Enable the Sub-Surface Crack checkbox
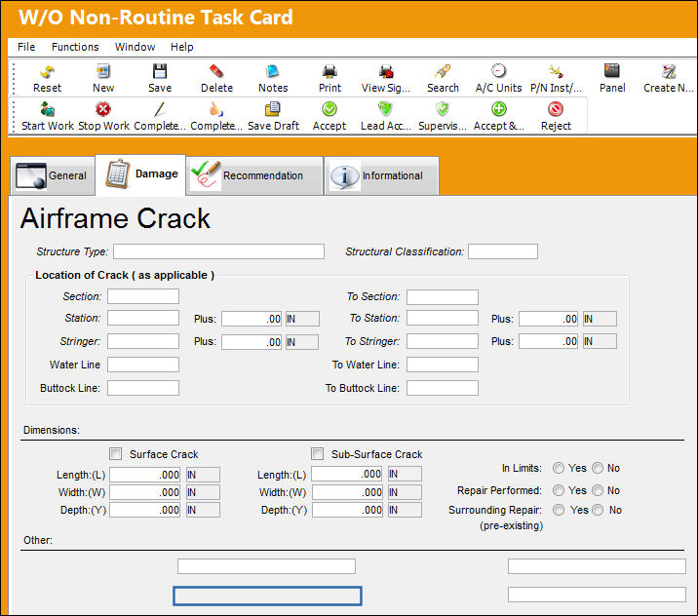 318,454
